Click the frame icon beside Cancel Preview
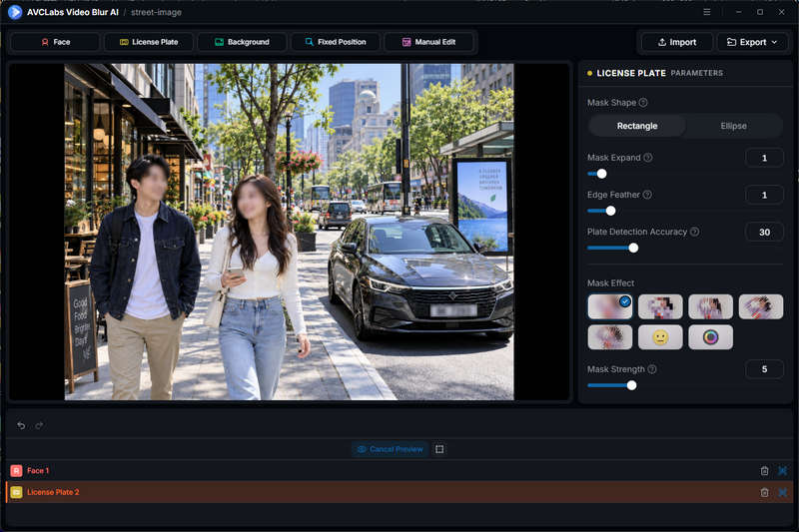This screenshot has width=799, height=532. coord(439,449)
